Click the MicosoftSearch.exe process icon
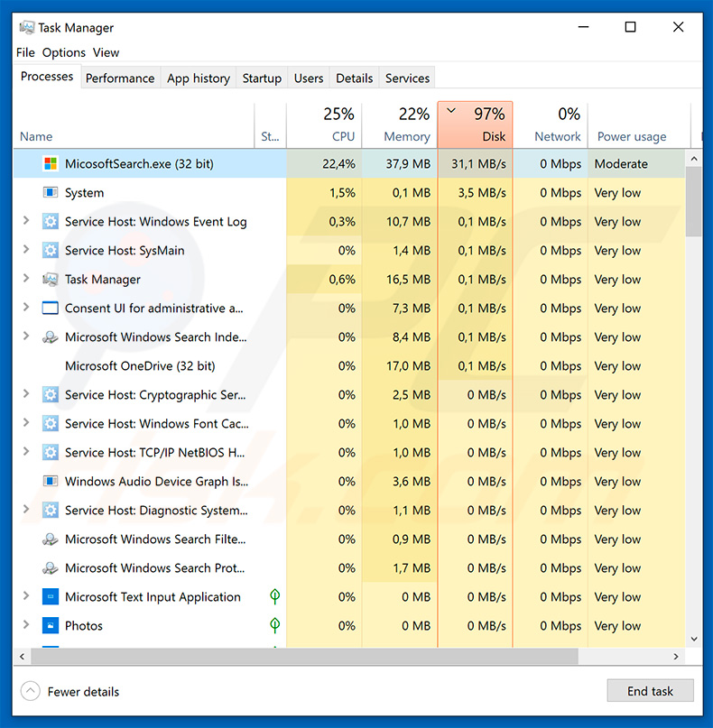Viewport: 713px width, 728px height. [x=51, y=164]
